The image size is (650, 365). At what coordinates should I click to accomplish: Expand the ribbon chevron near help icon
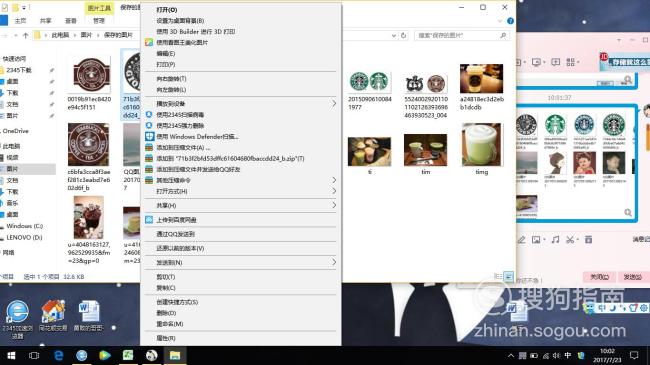click(x=500, y=21)
